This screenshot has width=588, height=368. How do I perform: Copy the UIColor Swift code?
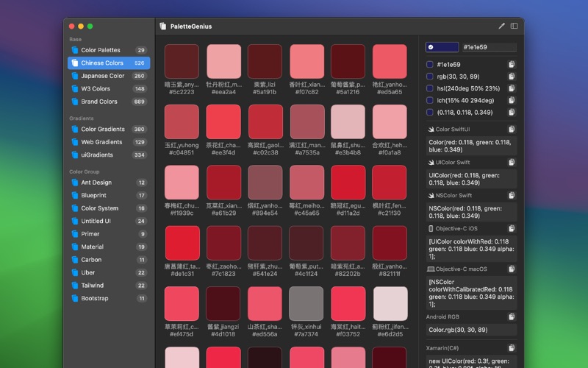[512, 163]
